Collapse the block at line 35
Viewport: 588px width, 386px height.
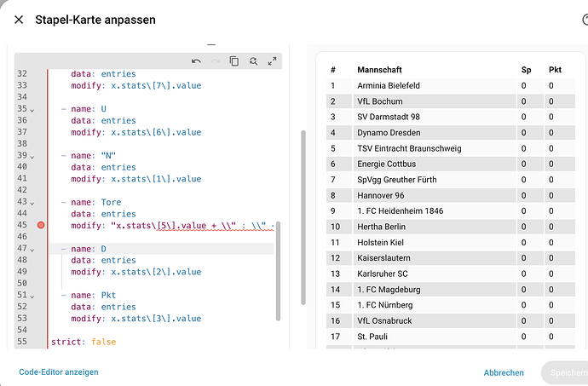click(32, 110)
